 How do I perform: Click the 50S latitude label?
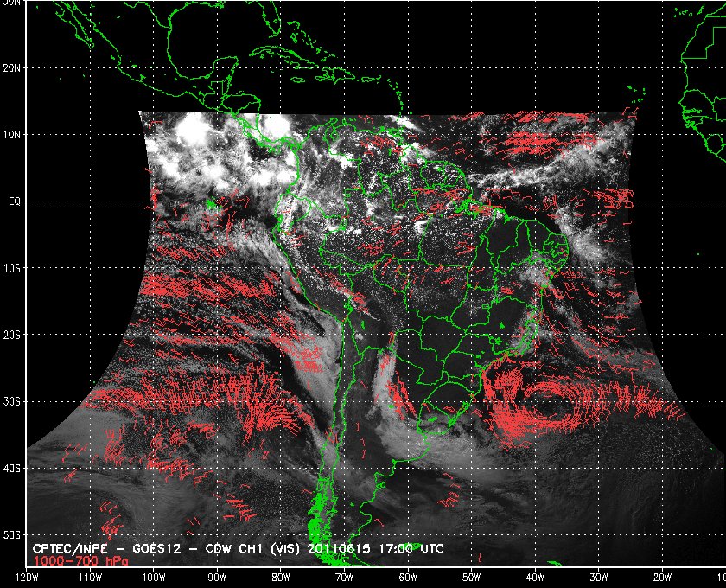click(11, 534)
